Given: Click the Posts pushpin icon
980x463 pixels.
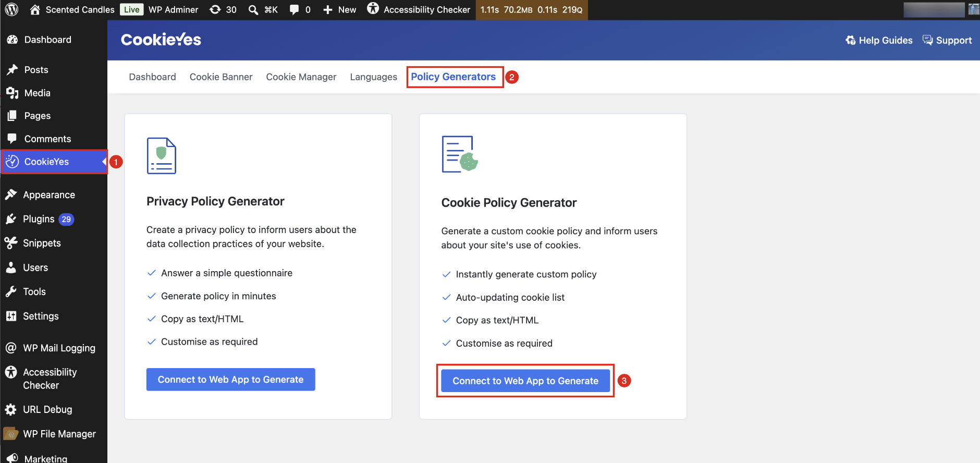Looking at the screenshot, I should (x=12, y=70).
